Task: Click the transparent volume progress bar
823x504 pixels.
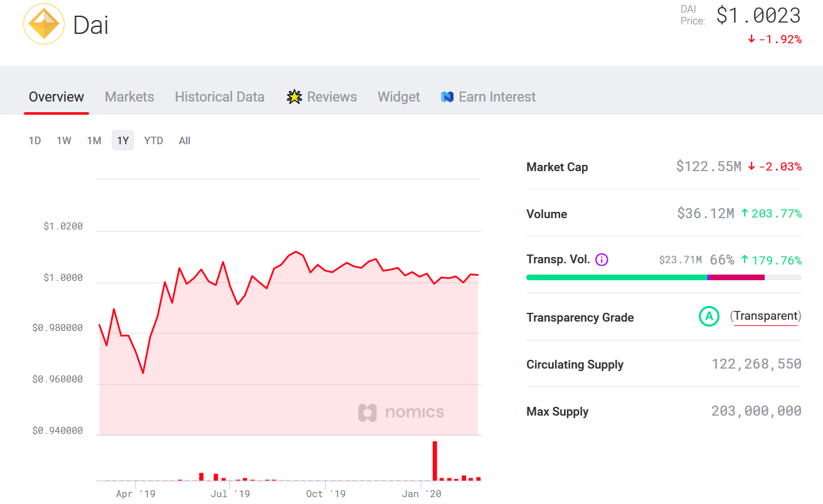Action: pyautogui.click(x=664, y=277)
